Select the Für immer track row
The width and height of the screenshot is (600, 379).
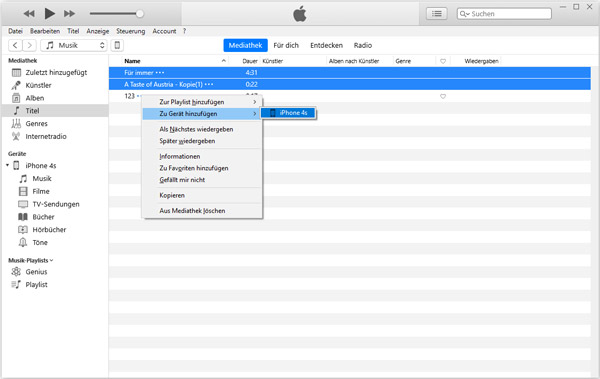point(350,72)
